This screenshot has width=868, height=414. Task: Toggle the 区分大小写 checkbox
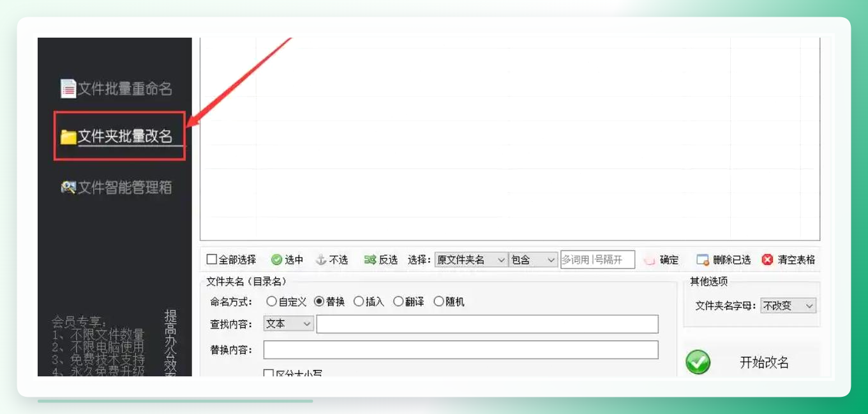click(x=269, y=373)
